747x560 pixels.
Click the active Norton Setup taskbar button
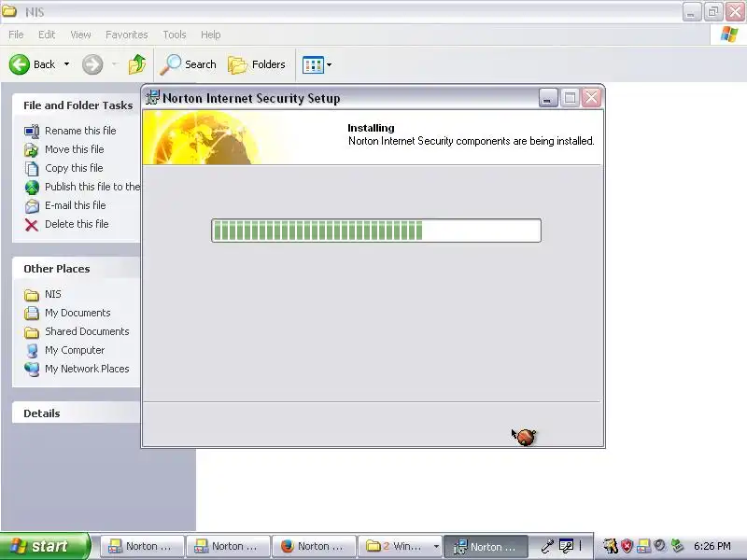[486, 546]
